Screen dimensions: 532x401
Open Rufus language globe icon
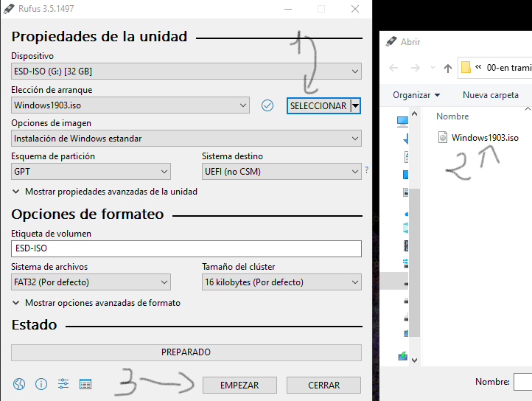pyautogui.click(x=19, y=384)
